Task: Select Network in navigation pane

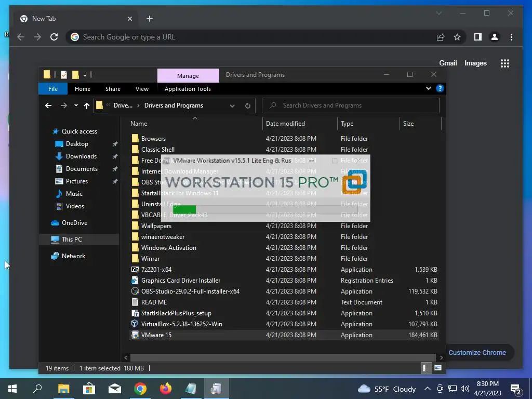Action: tap(73, 256)
